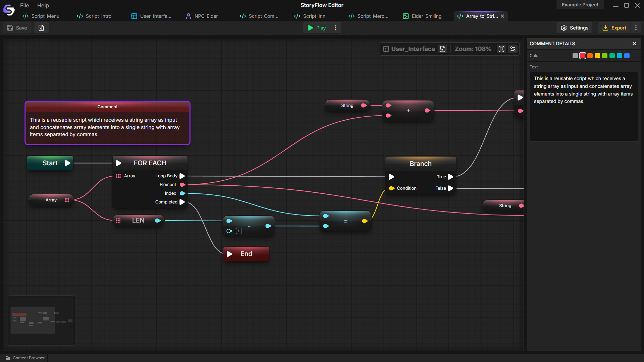Click the open-file icon next to User_Interface label
The width and height of the screenshot is (644, 362).
[x=442, y=49]
